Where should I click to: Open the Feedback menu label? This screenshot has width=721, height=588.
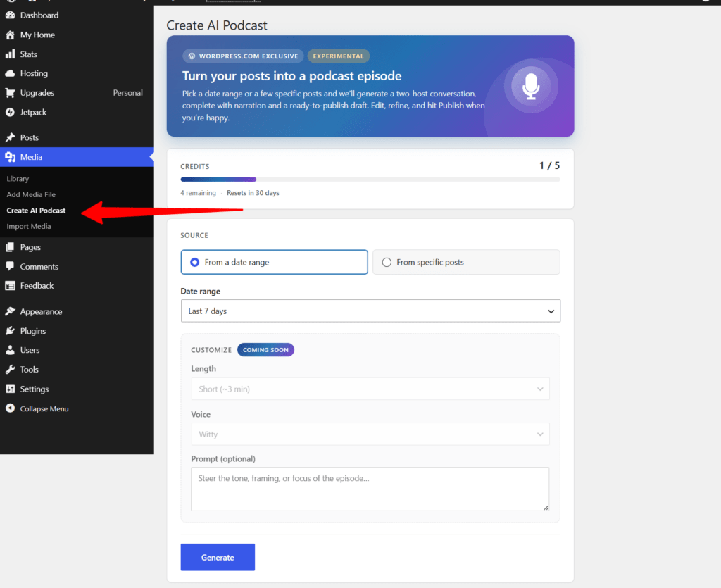pyautogui.click(x=37, y=286)
